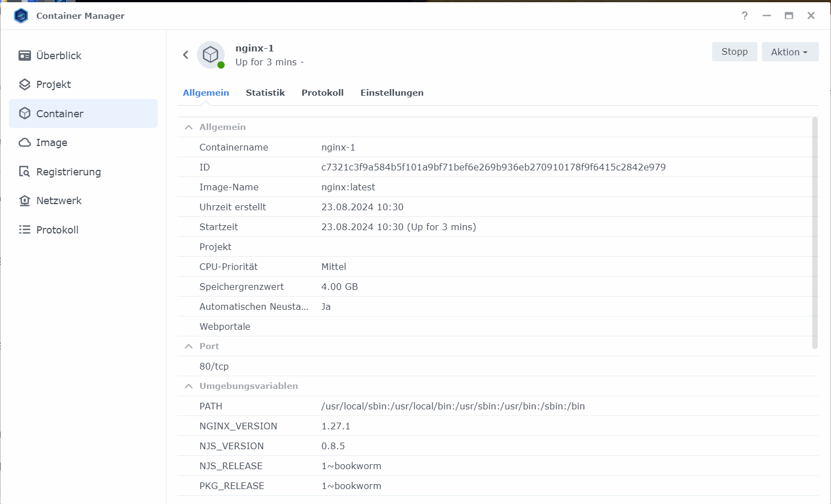Viewport: 831px width, 504px height.
Task: Open the Überblick sidebar icon
Action: coord(25,55)
